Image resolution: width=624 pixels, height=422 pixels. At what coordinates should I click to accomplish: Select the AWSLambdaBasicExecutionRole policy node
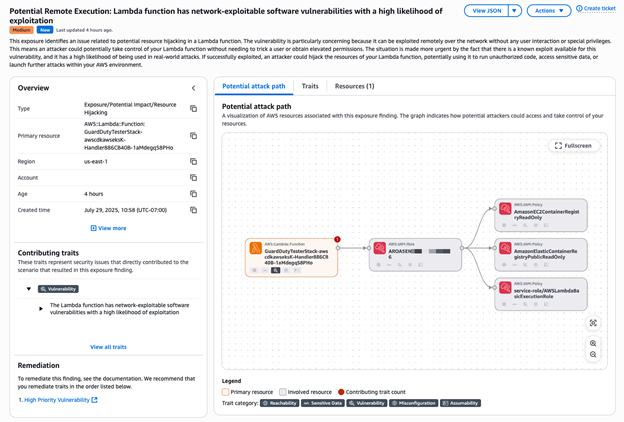click(543, 292)
